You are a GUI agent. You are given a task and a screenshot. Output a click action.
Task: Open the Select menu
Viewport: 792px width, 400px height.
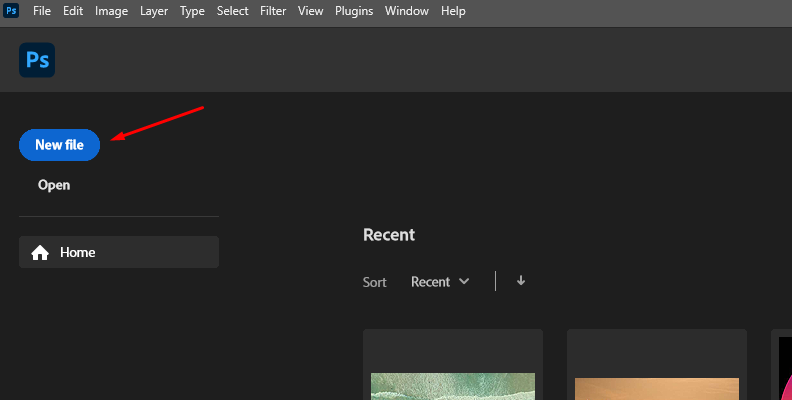pos(232,11)
